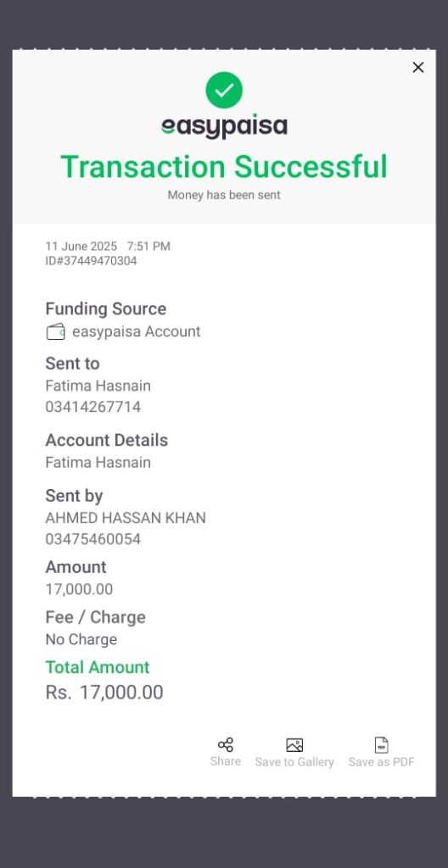Tap the Save to Gallery image icon

(294, 745)
